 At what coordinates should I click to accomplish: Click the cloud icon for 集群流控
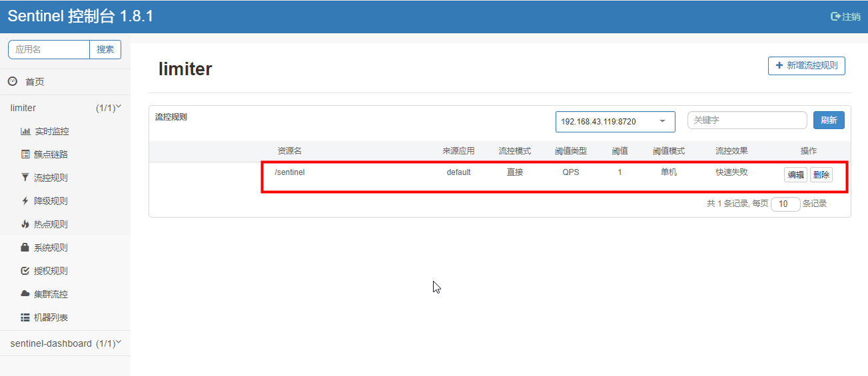tap(25, 293)
